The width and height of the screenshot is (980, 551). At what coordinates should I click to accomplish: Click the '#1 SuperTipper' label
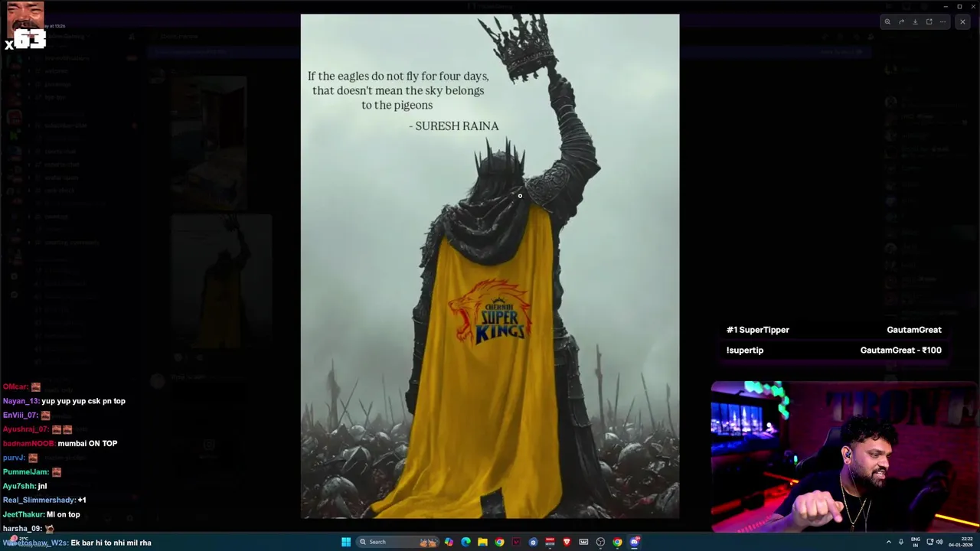758,330
